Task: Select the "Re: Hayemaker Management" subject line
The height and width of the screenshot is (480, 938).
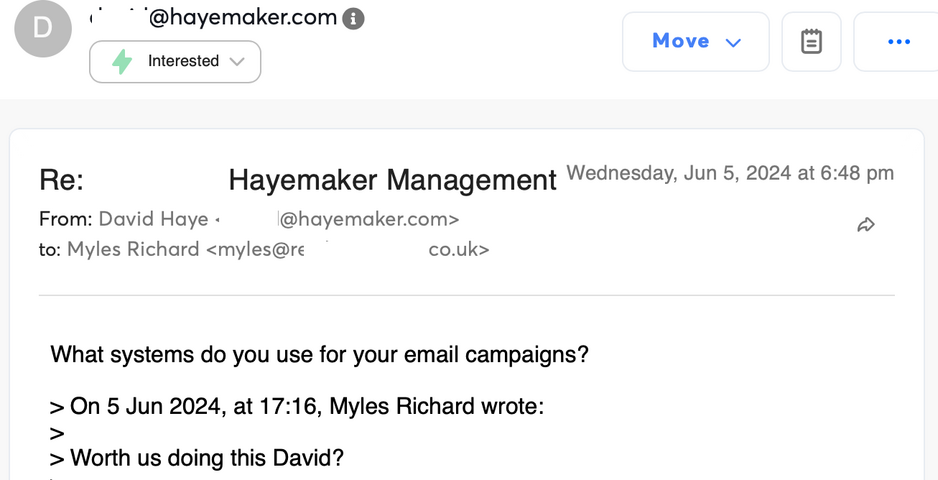Action: tap(297, 181)
